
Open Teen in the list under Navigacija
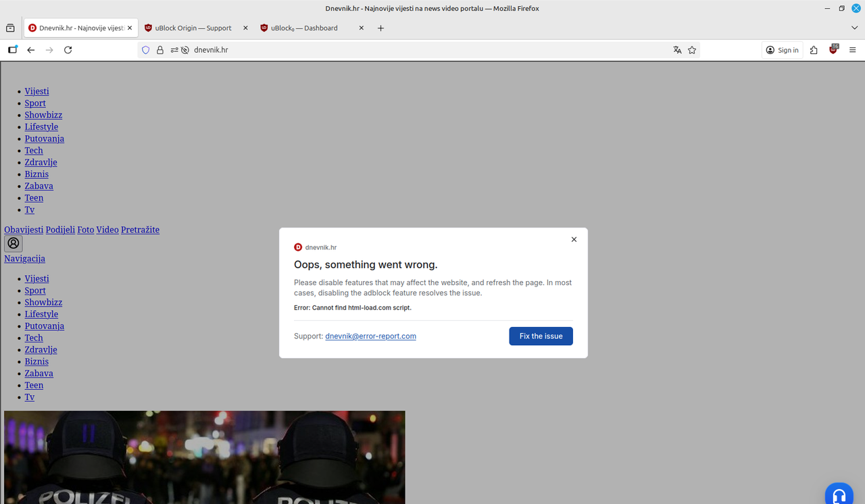pos(34,385)
